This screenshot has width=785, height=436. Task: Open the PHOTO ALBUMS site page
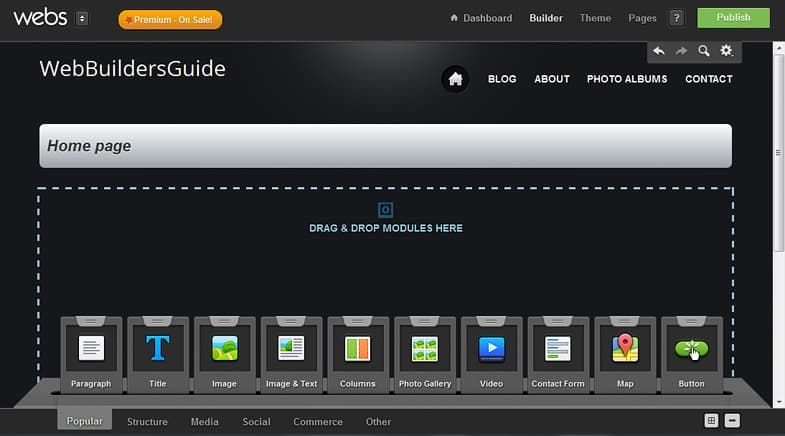pos(627,79)
